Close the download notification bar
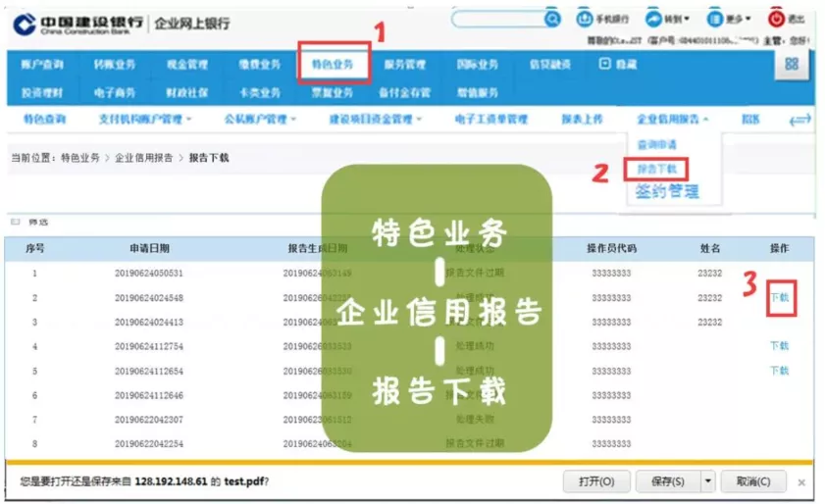 801,481
